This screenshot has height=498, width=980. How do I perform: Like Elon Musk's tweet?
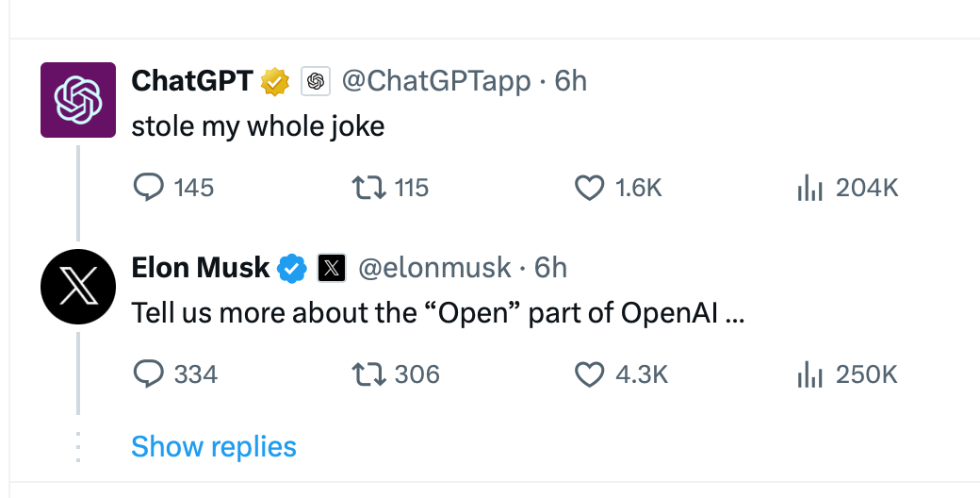pos(621,374)
